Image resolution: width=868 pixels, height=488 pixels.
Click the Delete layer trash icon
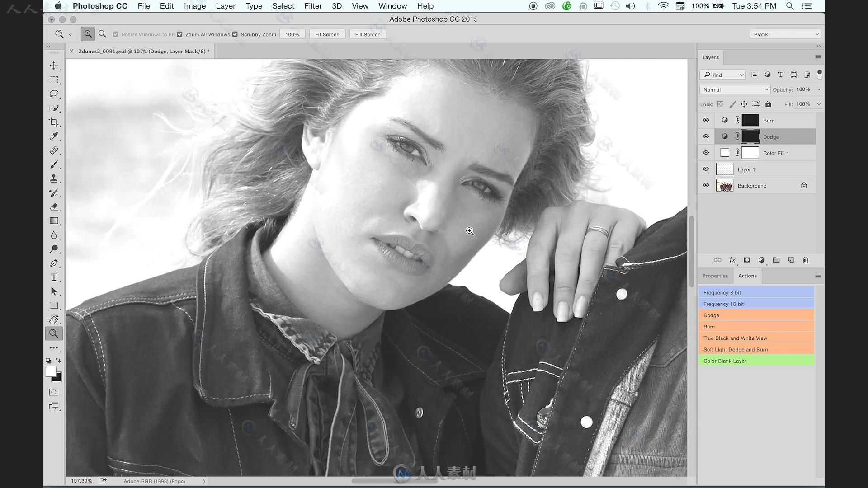point(806,260)
